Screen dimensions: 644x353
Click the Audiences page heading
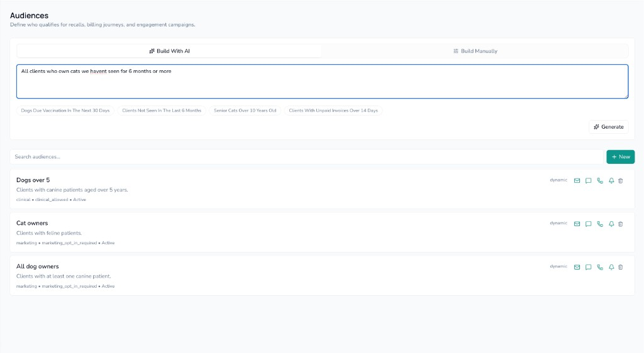[29, 16]
